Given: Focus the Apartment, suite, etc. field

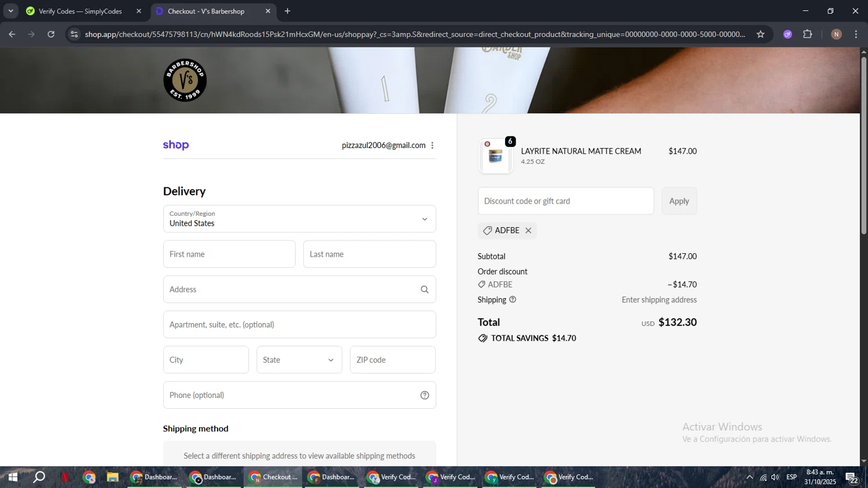Looking at the screenshot, I should coord(299,325).
